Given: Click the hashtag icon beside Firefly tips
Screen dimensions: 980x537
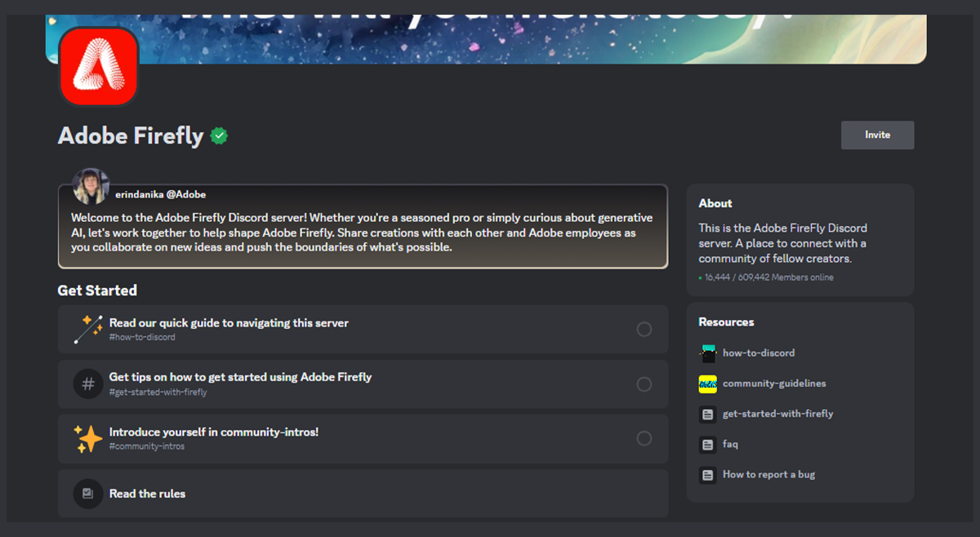Looking at the screenshot, I should [x=87, y=384].
